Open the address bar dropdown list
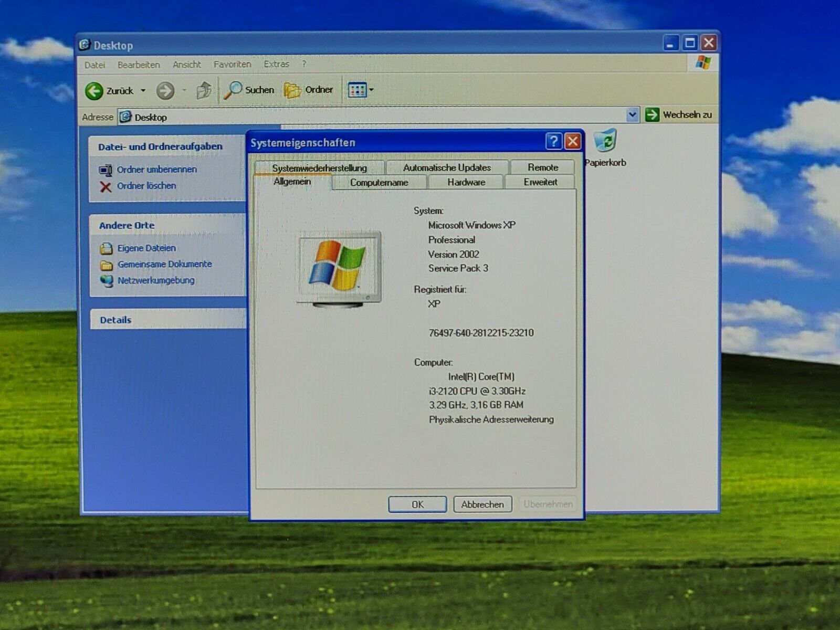 [x=632, y=114]
